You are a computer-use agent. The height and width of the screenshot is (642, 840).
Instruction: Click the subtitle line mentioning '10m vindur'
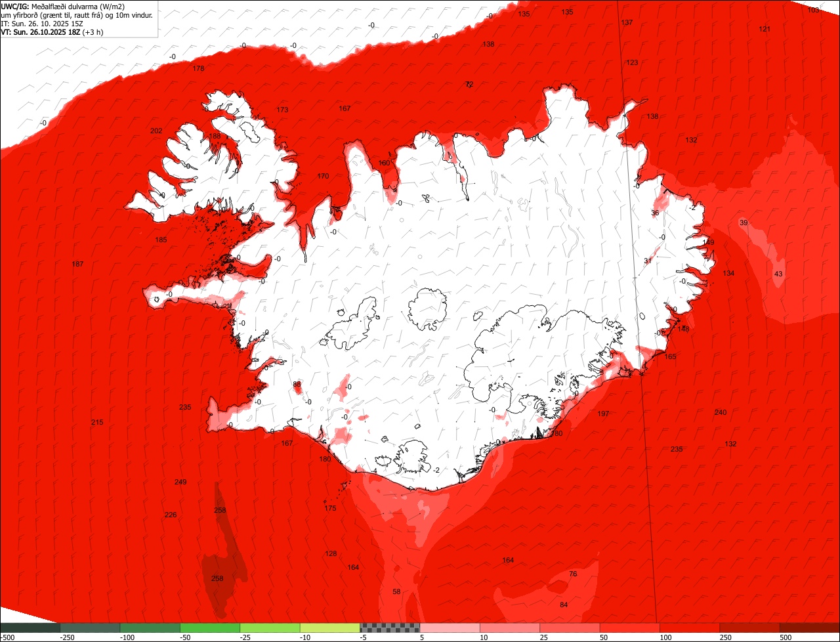(x=77, y=14)
